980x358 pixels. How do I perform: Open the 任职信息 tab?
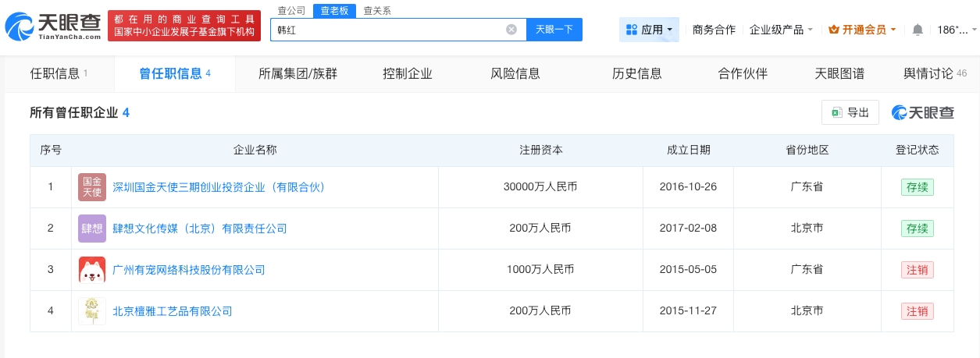pyautogui.click(x=59, y=74)
